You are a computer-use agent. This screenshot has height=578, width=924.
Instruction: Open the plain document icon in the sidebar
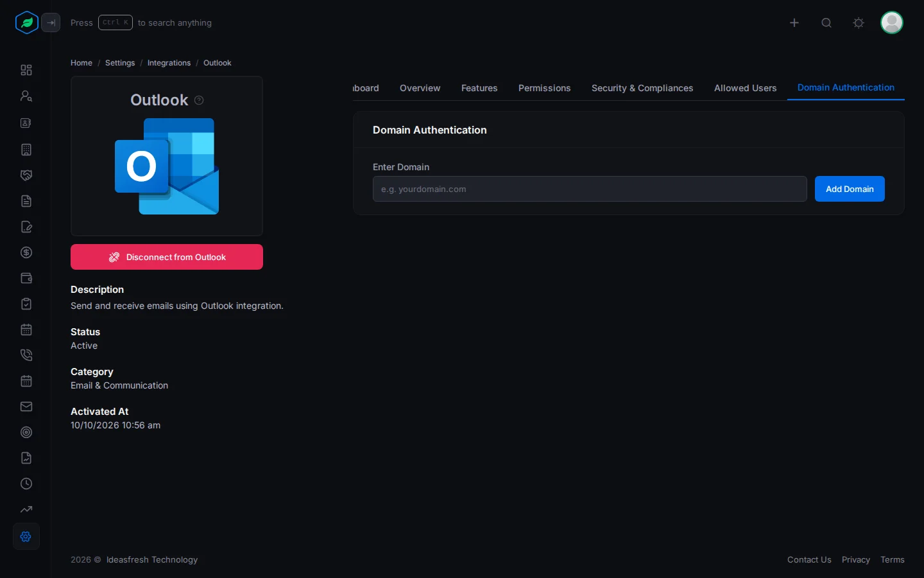coord(26,201)
